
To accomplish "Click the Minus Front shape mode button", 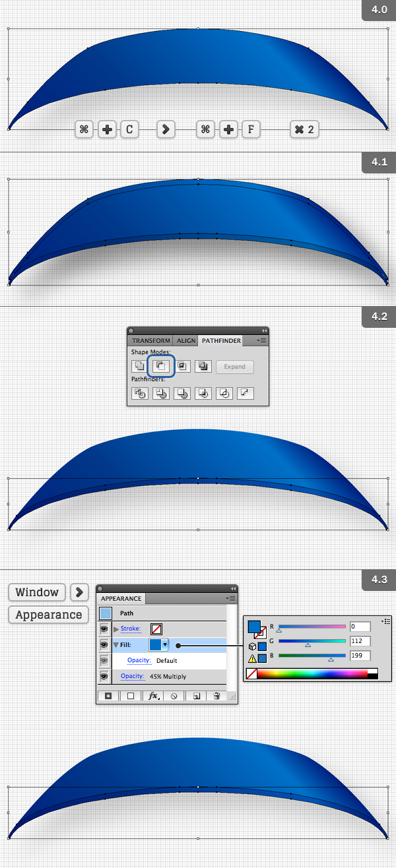I will tap(161, 366).
